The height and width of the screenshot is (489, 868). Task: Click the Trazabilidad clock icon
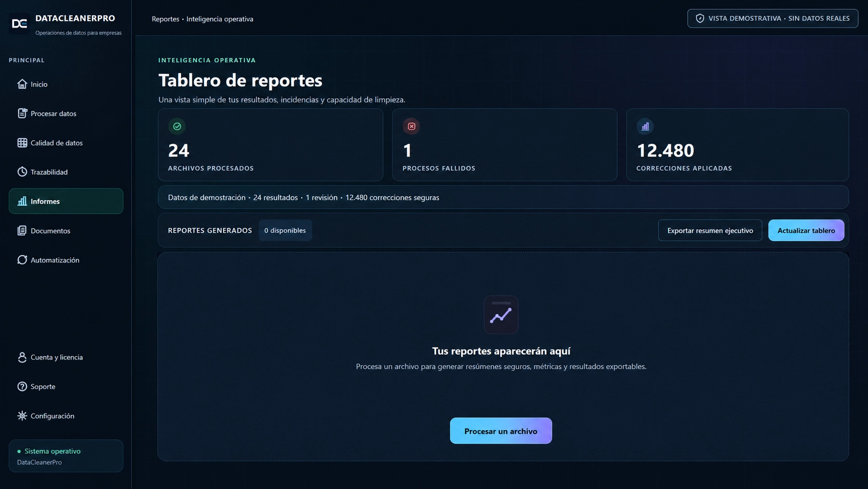tap(22, 172)
